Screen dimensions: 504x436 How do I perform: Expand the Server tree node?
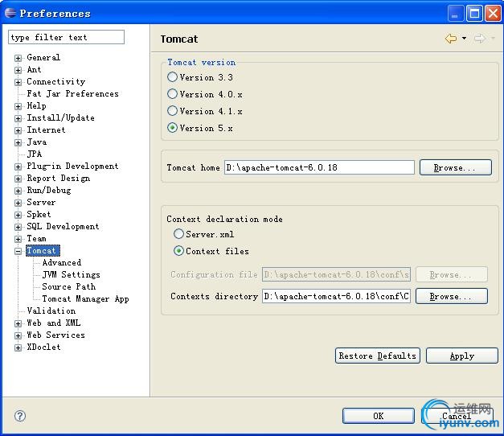point(18,203)
